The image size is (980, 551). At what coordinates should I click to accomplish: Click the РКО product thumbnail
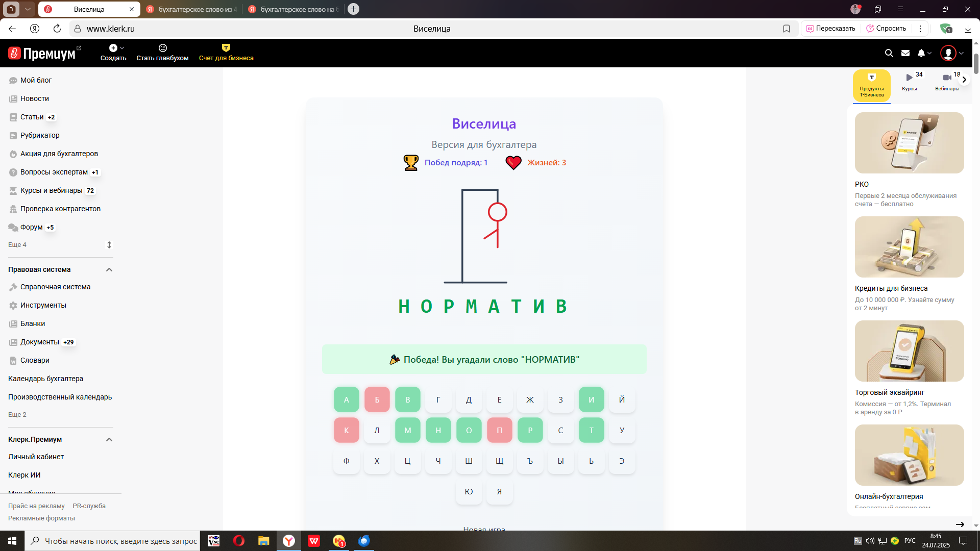(x=909, y=143)
